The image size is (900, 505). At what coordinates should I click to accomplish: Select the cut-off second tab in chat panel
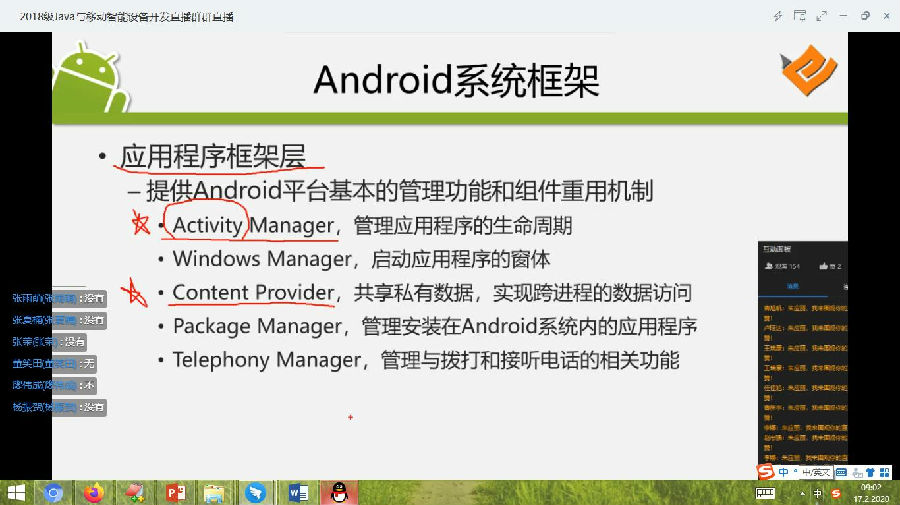click(844, 286)
